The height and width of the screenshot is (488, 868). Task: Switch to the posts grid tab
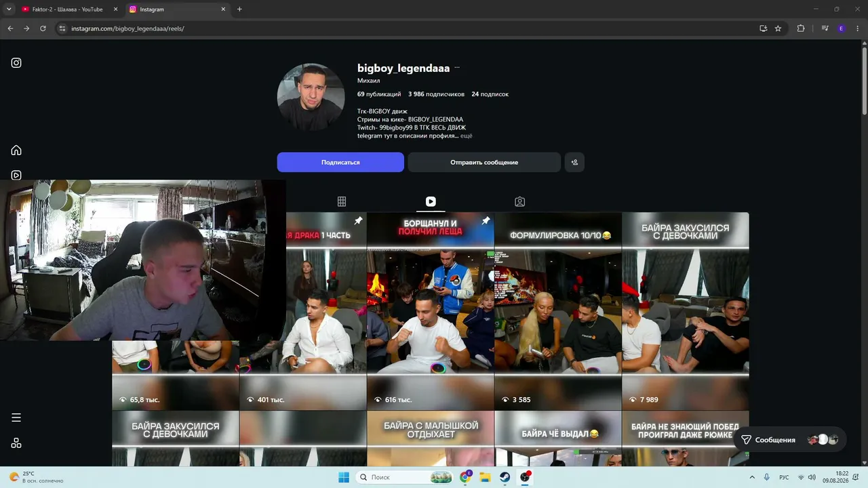(x=342, y=201)
